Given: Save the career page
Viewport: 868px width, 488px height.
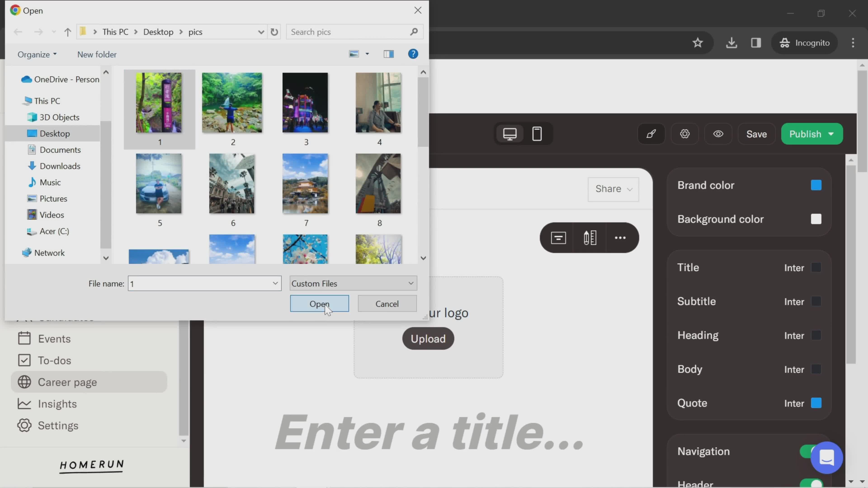Looking at the screenshot, I should (756, 134).
